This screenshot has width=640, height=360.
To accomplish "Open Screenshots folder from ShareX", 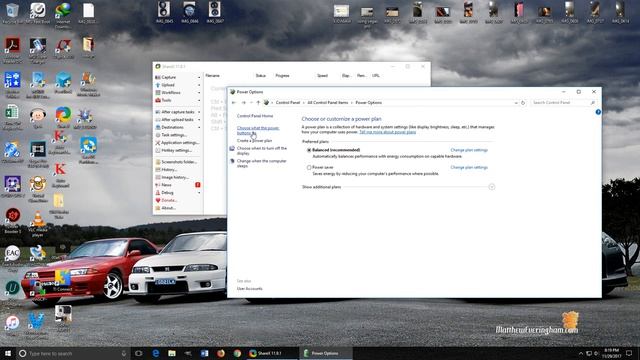I will 178,162.
